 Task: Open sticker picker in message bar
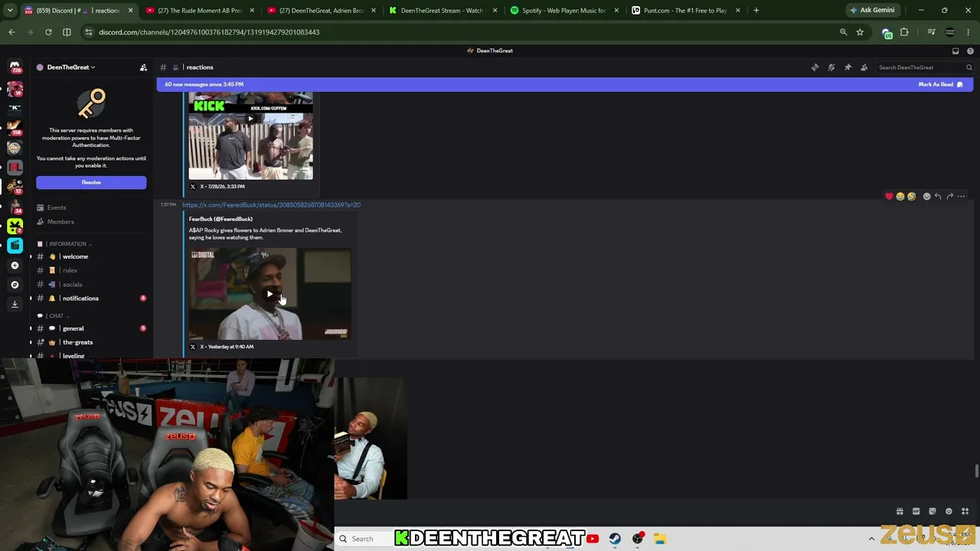(x=932, y=511)
